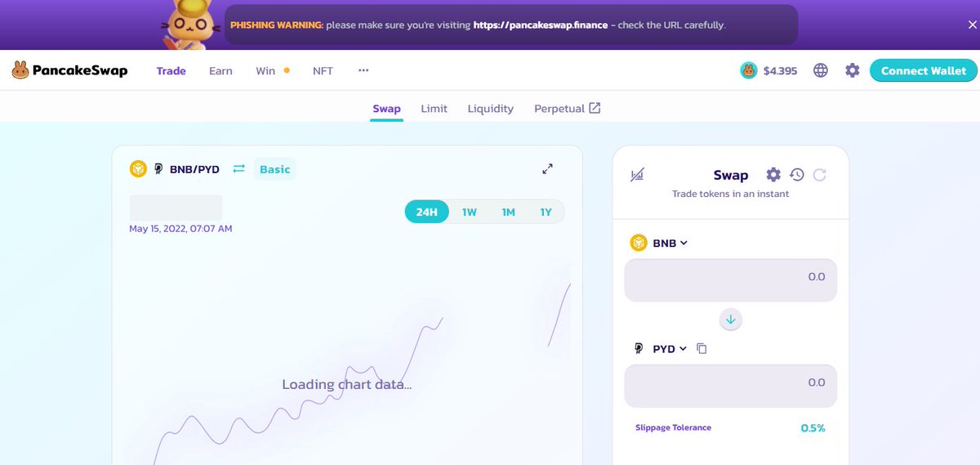Switch to the Swap tab
This screenshot has width=980, height=465.
pyautogui.click(x=386, y=109)
